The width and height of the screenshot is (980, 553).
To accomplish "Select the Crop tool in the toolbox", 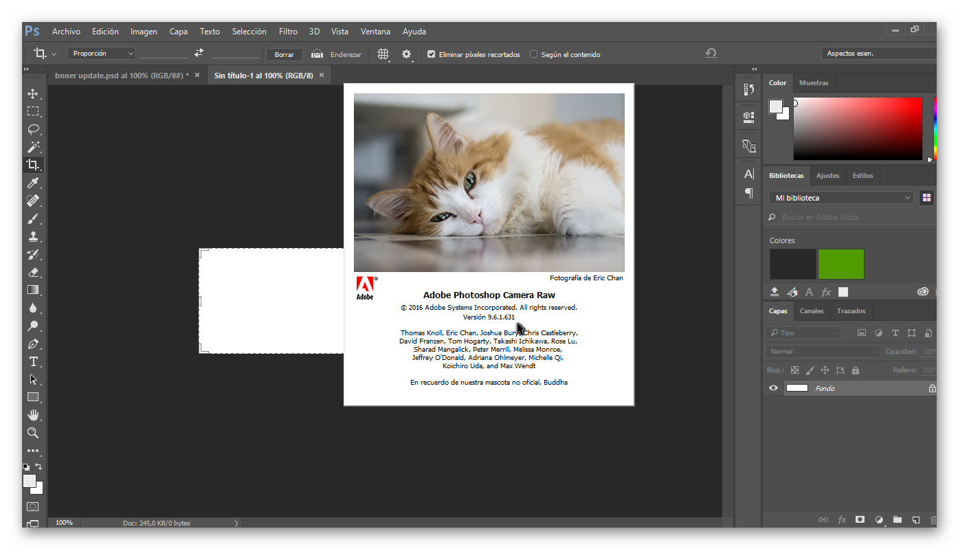I will [33, 165].
